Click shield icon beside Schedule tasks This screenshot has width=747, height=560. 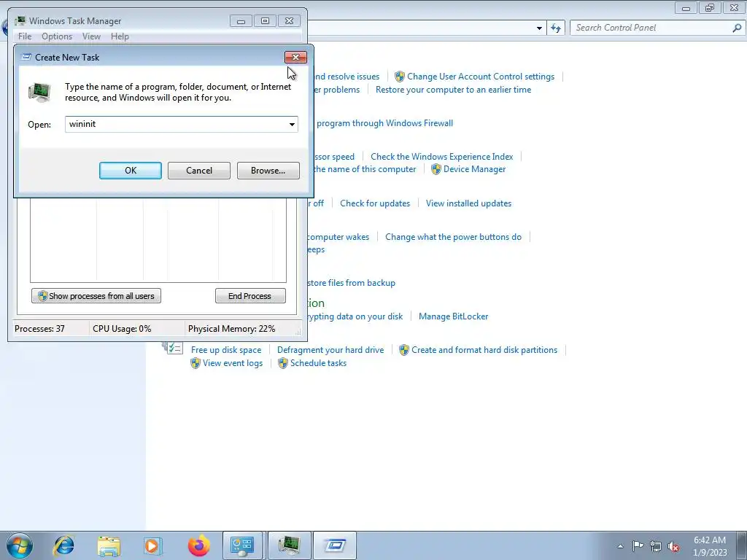point(283,363)
